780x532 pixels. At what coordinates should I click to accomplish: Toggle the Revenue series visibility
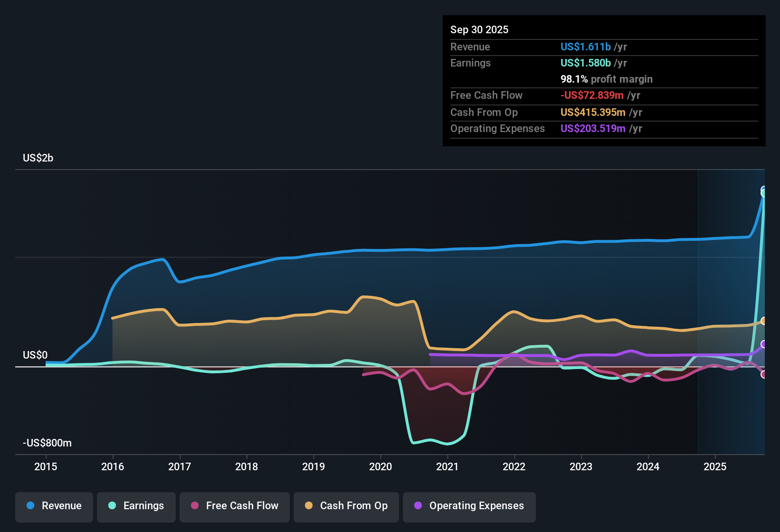click(54, 506)
